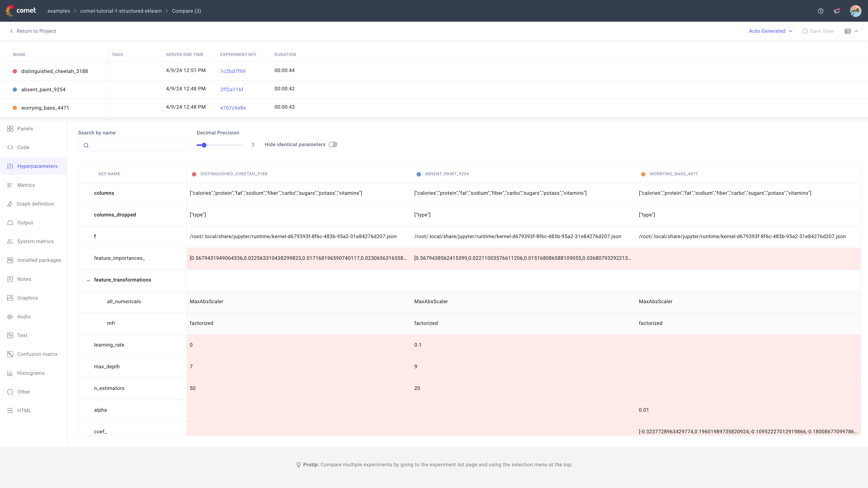Viewport: 868px width, 488px height.
Task: Click the user profile avatar
Action: click(855, 11)
